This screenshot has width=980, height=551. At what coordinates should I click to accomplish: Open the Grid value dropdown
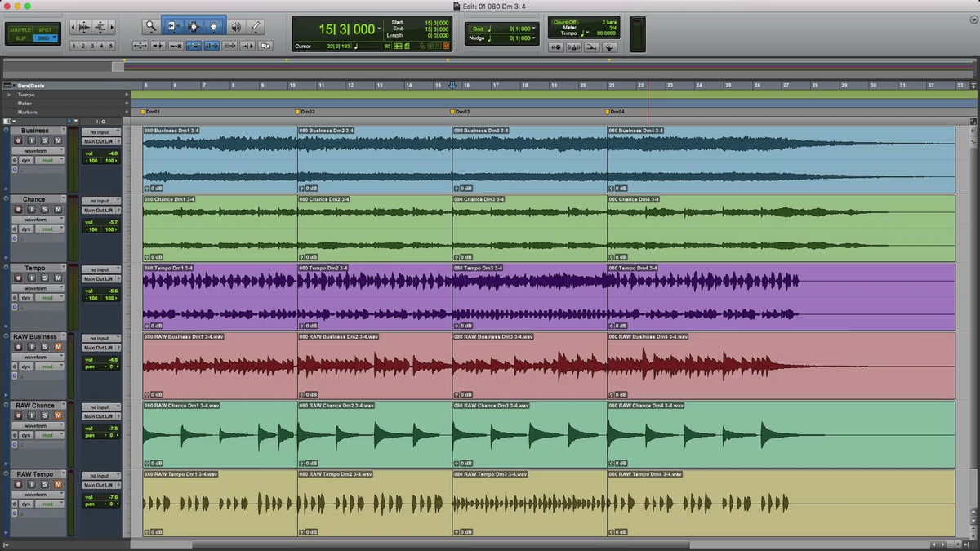[x=535, y=29]
